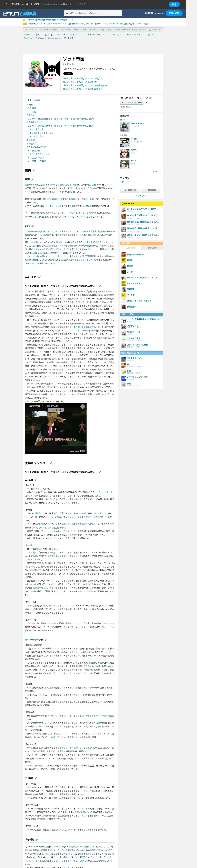Click pencil edit icon beside 内容 heading
This screenshot has height=868, width=197.
(x=33, y=226)
